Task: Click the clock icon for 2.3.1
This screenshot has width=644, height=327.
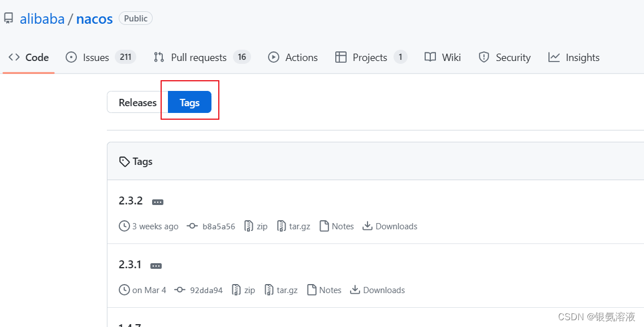Action: [124, 290]
